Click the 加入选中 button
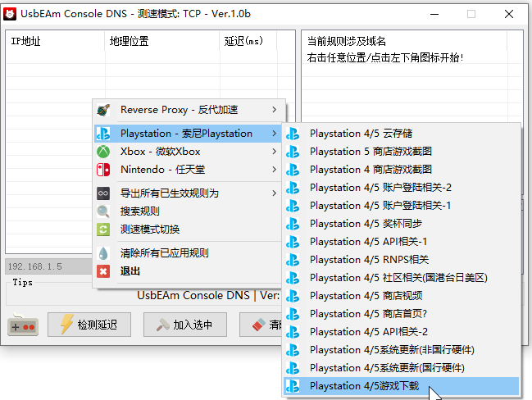 (185, 325)
